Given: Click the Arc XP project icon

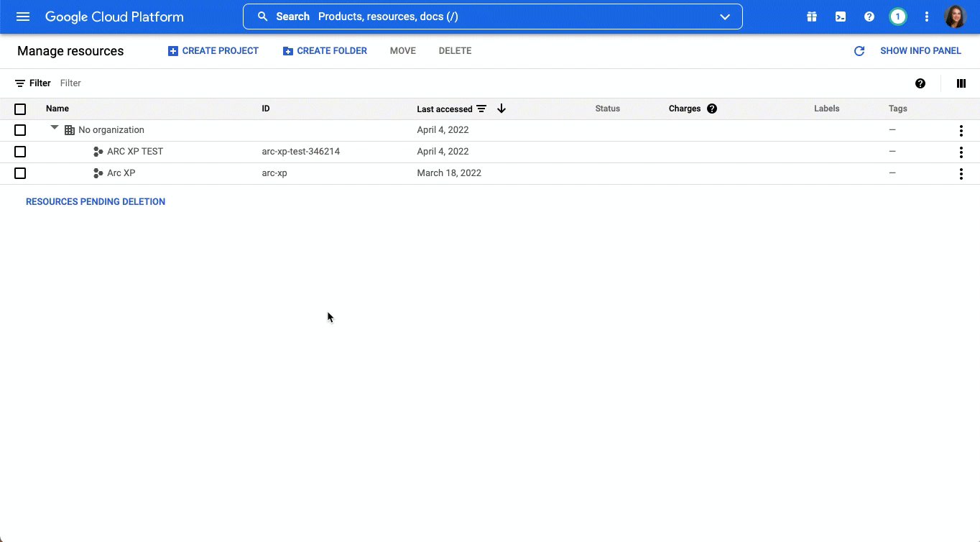Looking at the screenshot, I should tap(98, 173).
